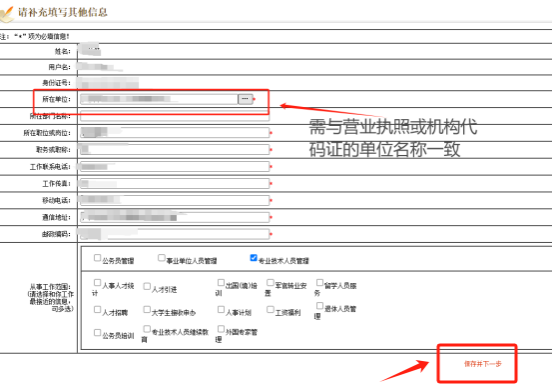Screen dimensions: 554x389
Task: Tick the 退休人员管理 checkbox
Action: [x=319, y=306]
